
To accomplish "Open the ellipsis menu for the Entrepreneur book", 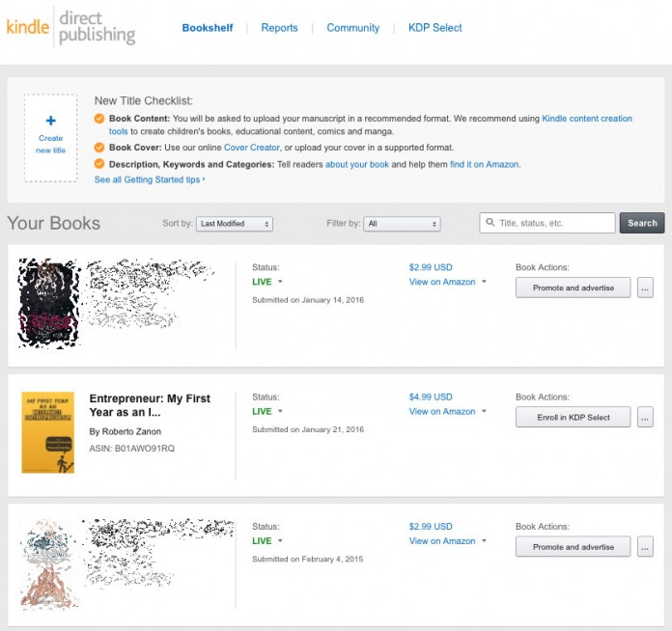I will coord(645,417).
